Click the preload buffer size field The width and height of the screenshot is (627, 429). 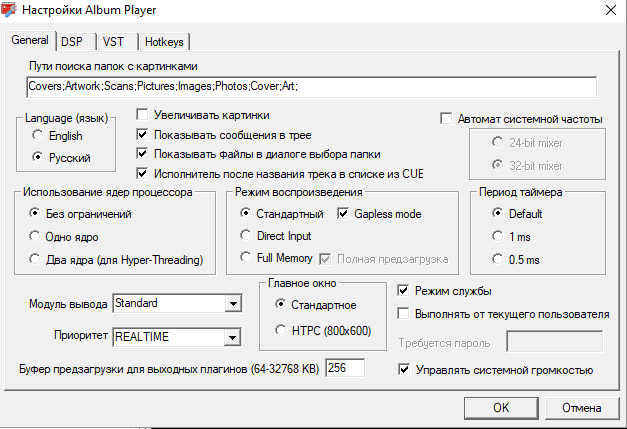[x=345, y=368]
